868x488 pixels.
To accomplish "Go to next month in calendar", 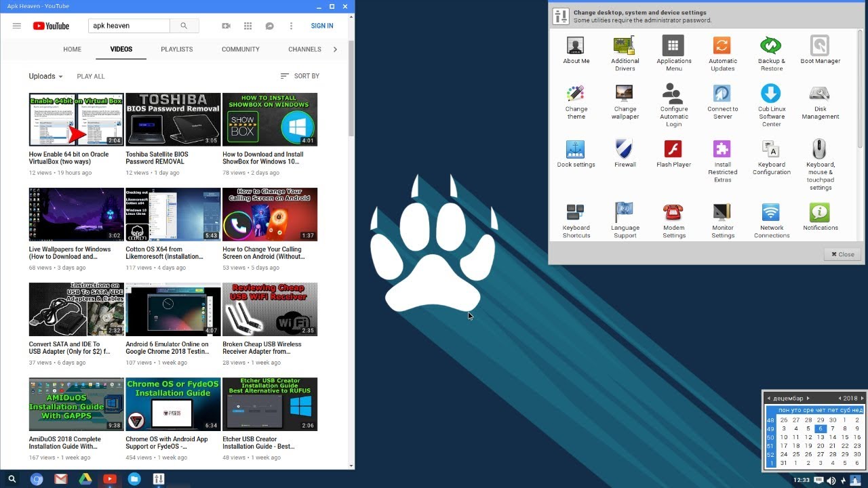I will (x=808, y=398).
